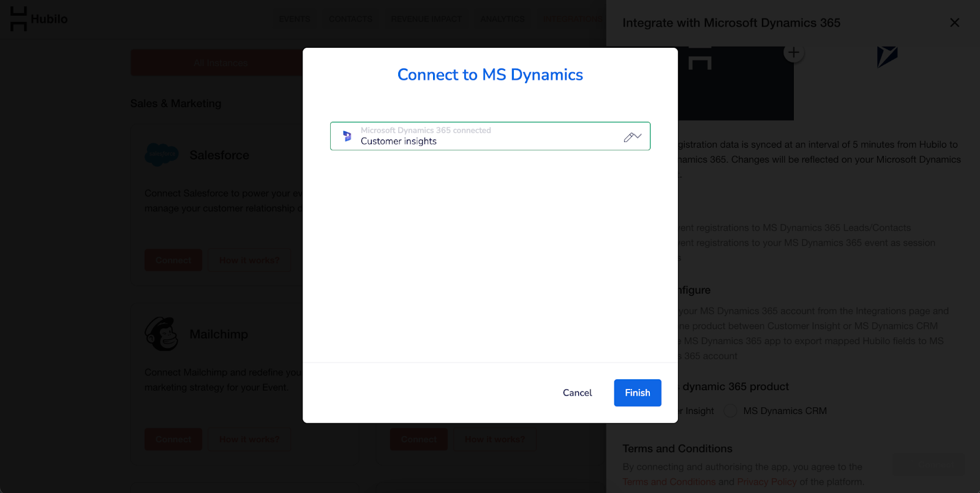
Task: Click Connect on the Mailchimp card
Action: (x=173, y=439)
